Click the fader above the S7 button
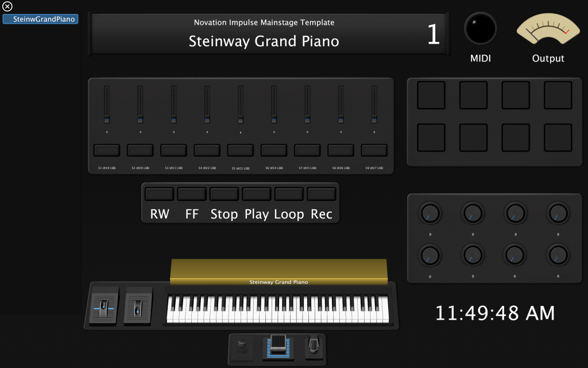This screenshot has width=588, height=368. (x=307, y=105)
